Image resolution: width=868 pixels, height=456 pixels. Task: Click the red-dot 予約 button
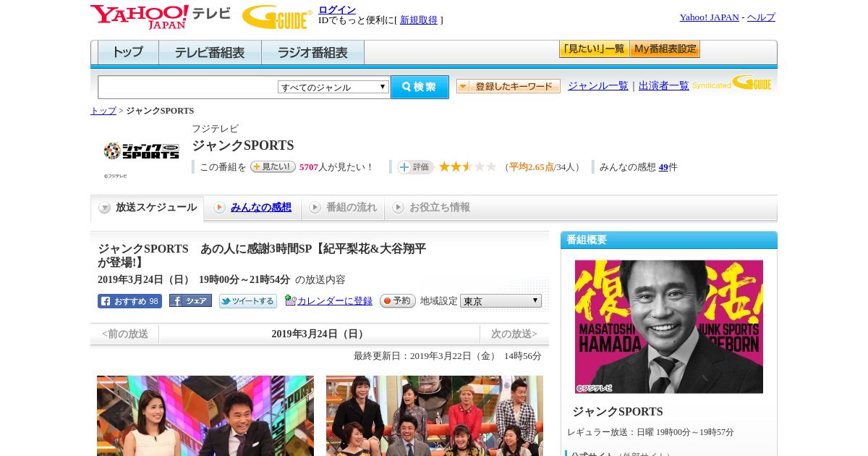click(x=397, y=301)
